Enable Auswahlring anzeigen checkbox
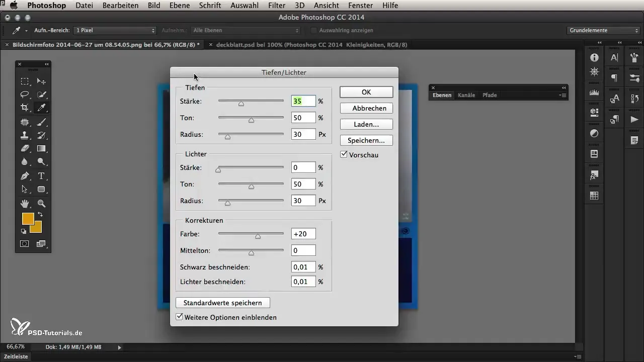644x362 pixels. (x=313, y=30)
